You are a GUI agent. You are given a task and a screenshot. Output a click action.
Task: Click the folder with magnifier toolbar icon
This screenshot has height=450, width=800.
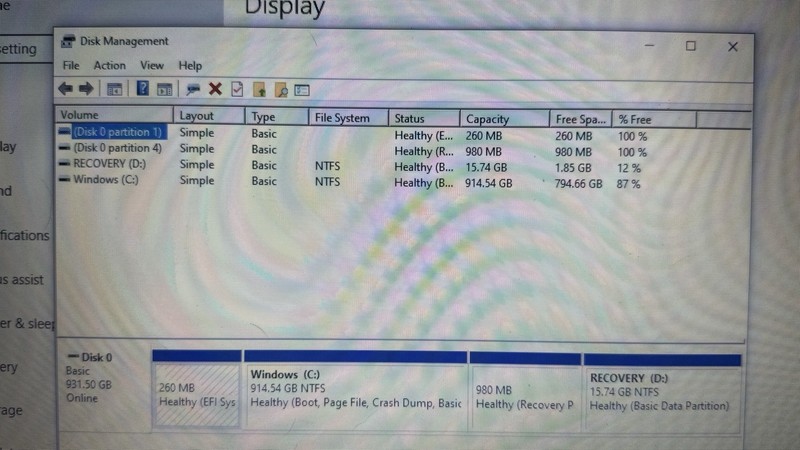281,90
